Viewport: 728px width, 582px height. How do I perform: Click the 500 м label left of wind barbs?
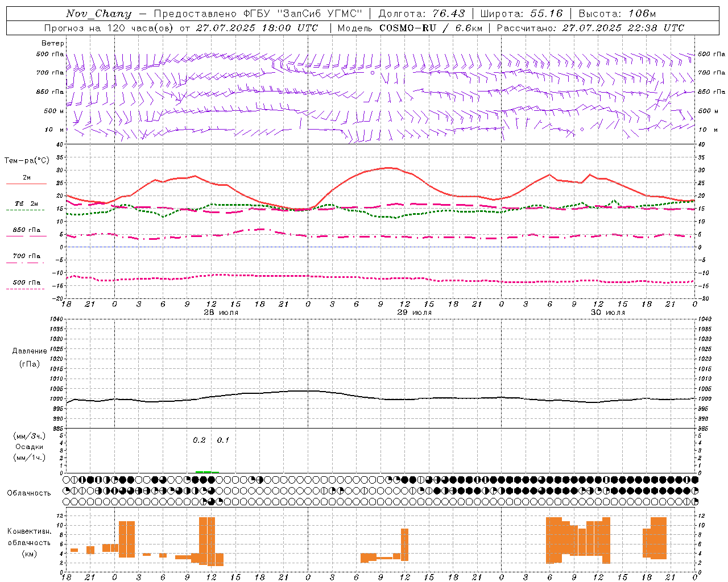pos(54,111)
